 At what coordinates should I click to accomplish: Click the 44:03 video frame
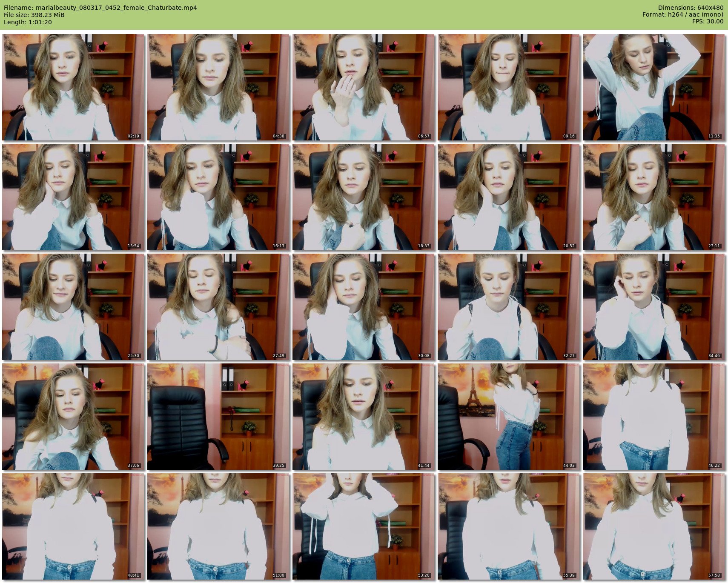pos(509,417)
